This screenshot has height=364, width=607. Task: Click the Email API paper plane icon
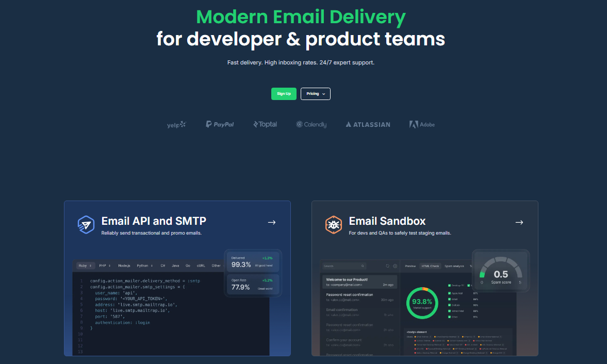(86, 225)
